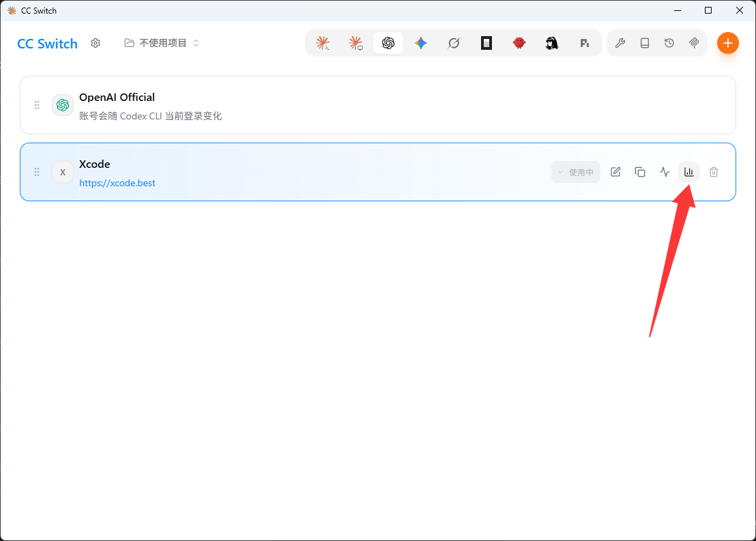The width and height of the screenshot is (756, 541).
Task: Open the wrench tools icon
Action: coord(620,44)
